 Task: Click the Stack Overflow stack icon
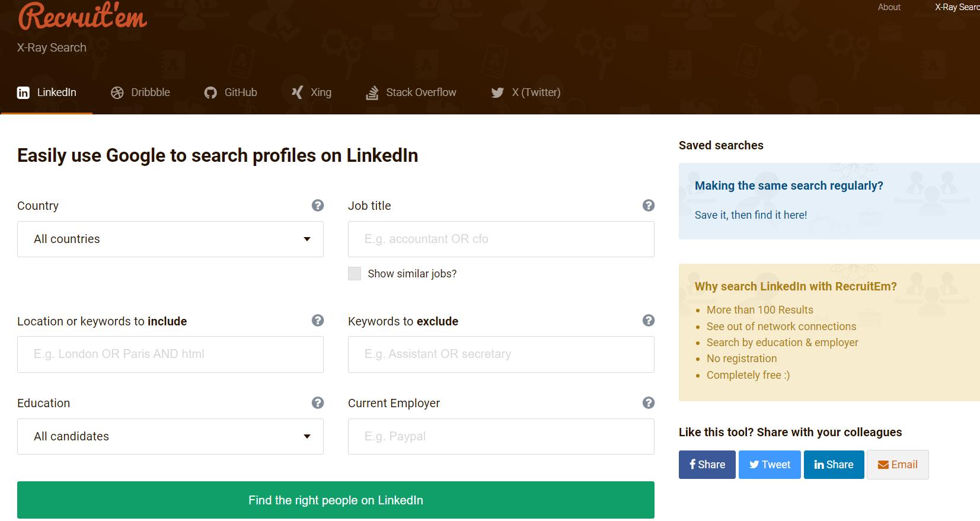[372, 92]
